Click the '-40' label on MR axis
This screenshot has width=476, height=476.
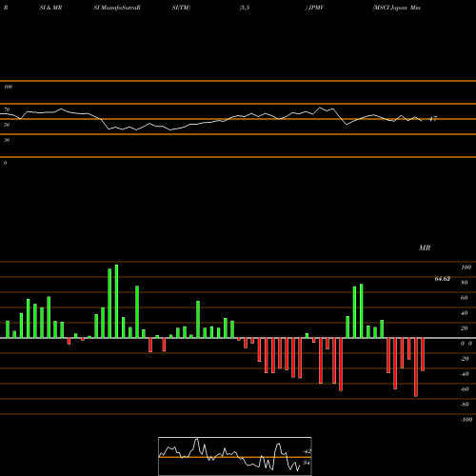click(x=465, y=374)
